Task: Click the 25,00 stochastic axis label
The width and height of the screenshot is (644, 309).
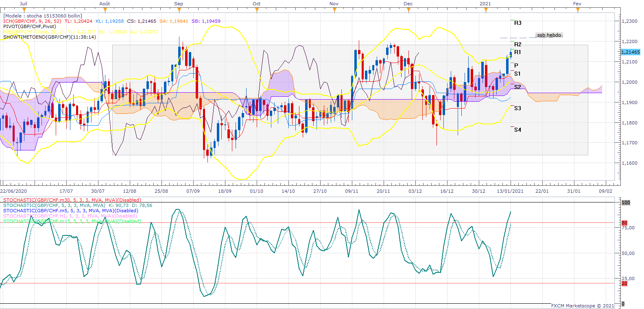Action: [x=628, y=279]
